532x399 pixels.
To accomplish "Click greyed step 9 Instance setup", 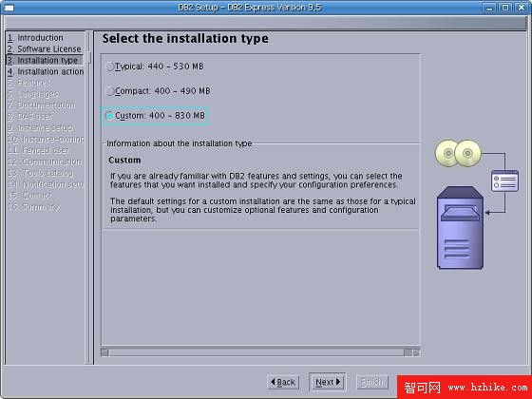I will point(40,128).
